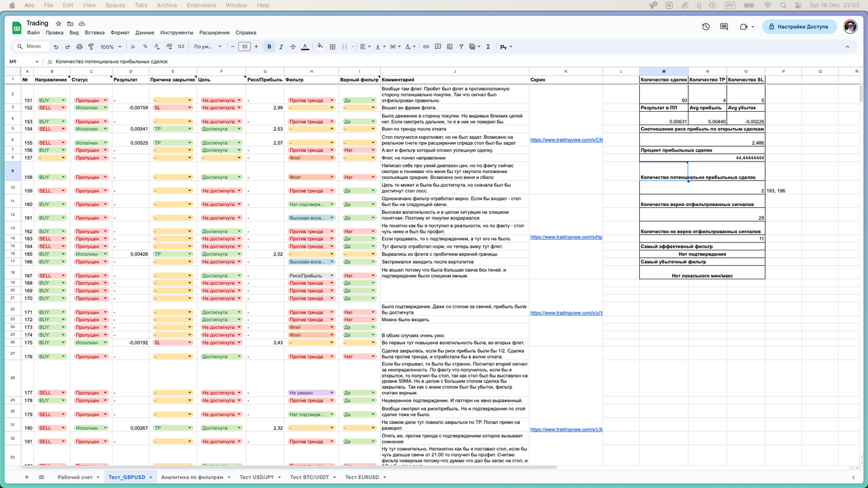Toggle bold formatting

click(x=269, y=47)
